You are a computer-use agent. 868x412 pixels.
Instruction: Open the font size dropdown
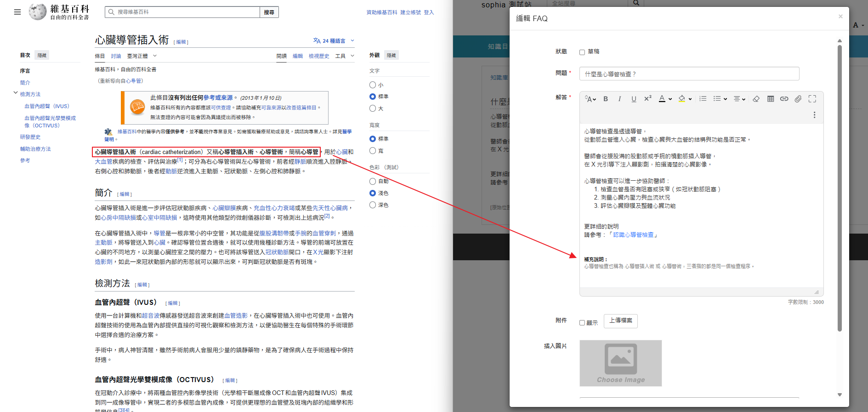590,99
